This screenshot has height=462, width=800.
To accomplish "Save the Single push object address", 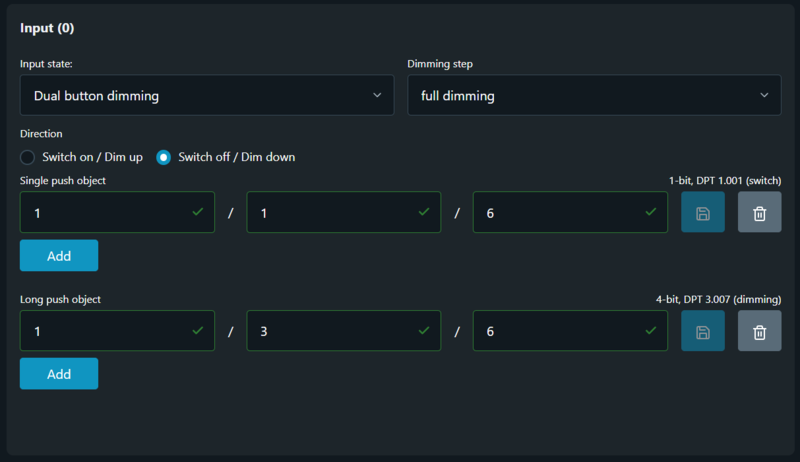I will tap(703, 213).
